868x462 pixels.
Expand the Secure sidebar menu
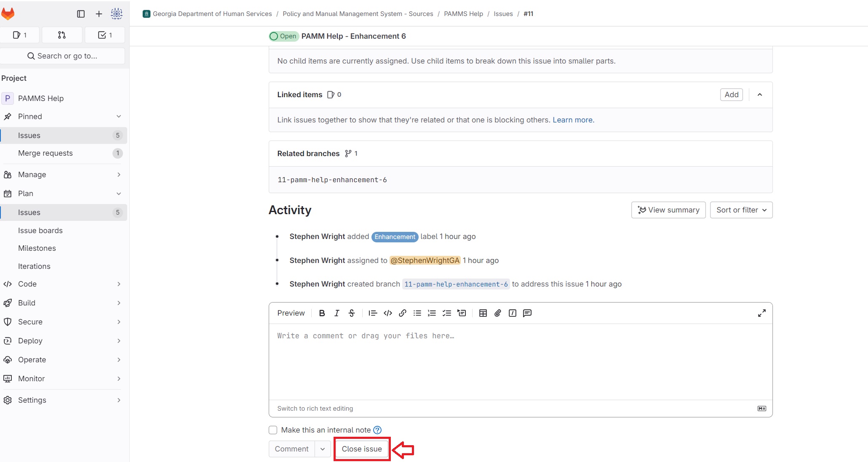click(63, 322)
